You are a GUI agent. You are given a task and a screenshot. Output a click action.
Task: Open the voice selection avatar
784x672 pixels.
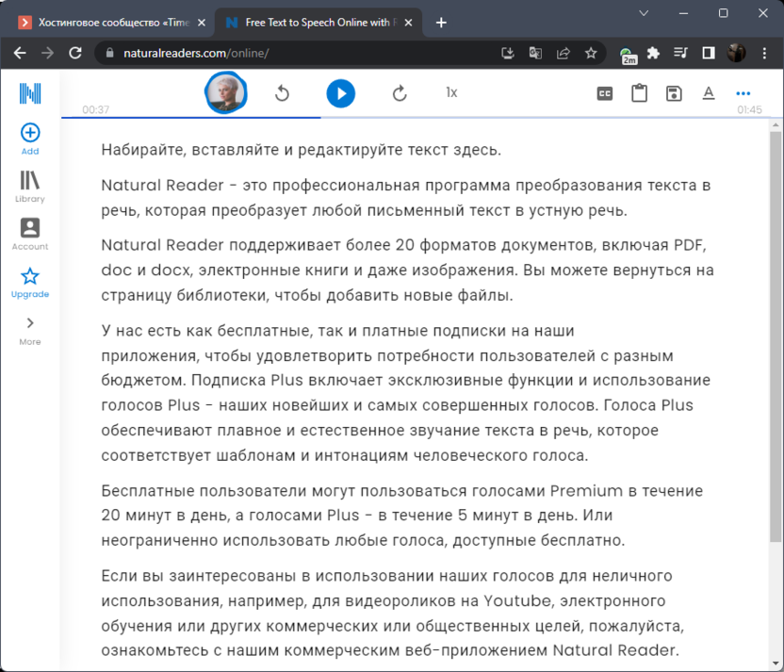coord(226,92)
